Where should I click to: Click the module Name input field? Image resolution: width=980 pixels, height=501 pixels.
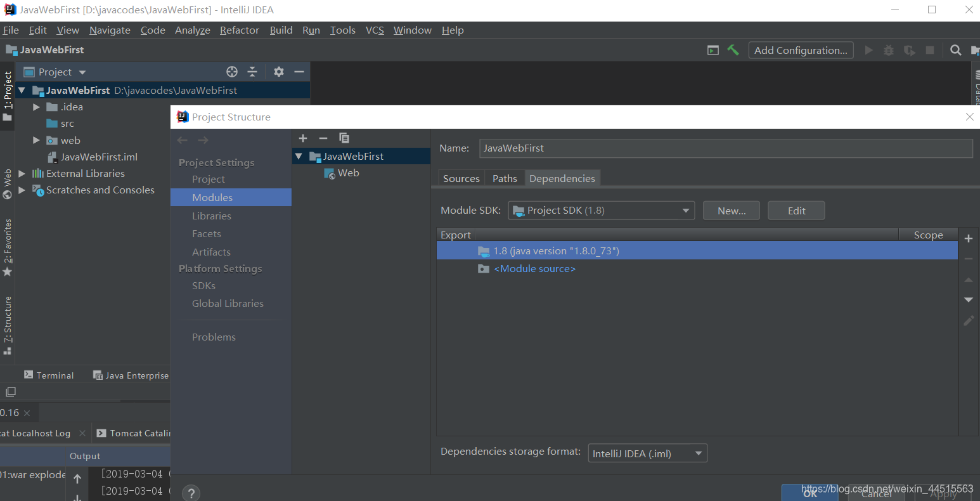726,148
